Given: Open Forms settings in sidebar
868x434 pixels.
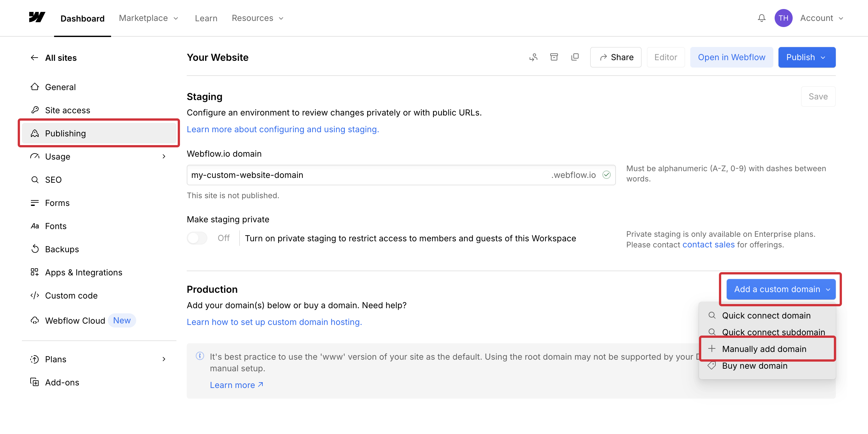Looking at the screenshot, I should 99,203.
